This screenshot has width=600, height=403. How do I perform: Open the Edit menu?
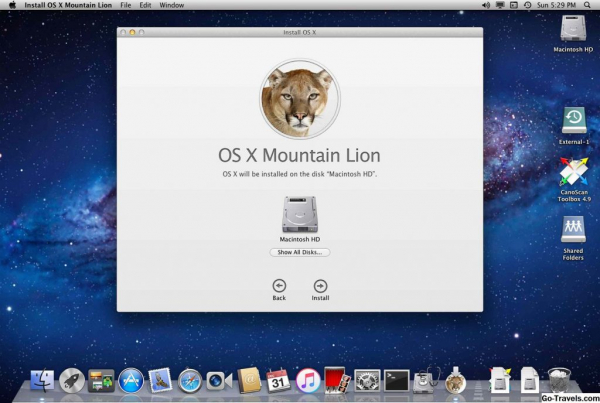tap(145, 5)
